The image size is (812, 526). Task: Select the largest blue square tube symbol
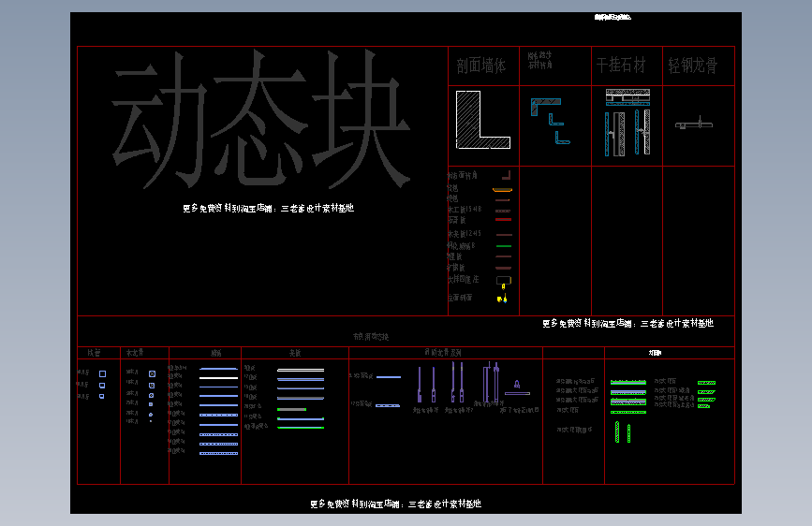pyautogui.click(x=102, y=373)
